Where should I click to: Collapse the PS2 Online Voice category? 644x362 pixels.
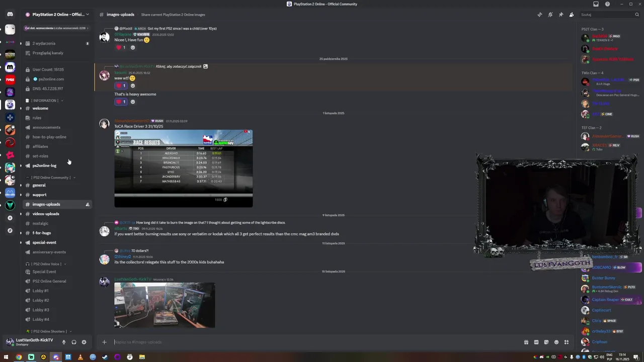coord(46,264)
